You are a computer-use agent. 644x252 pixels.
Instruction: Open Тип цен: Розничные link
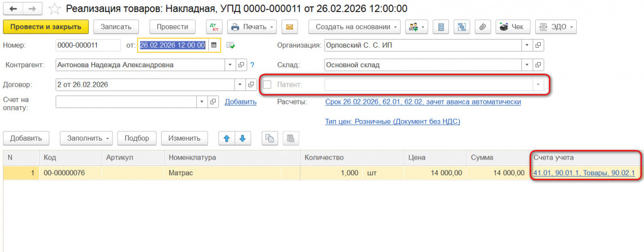[x=392, y=121]
